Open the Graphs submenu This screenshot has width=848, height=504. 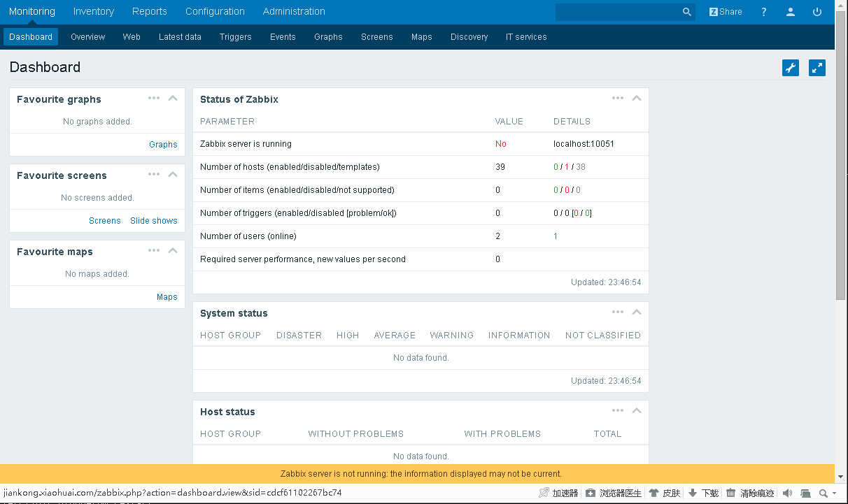328,37
